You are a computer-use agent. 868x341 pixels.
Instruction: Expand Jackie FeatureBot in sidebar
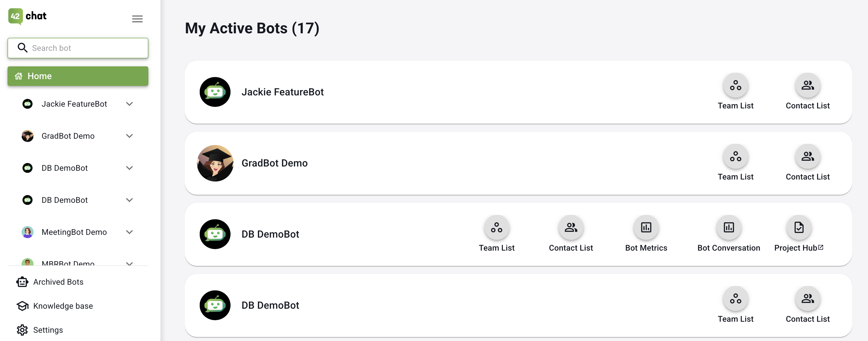coord(129,104)
